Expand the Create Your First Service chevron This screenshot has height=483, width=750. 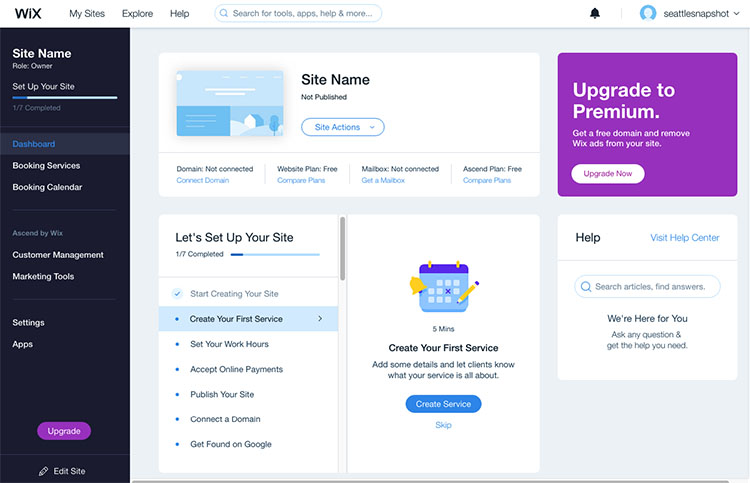[x=320, y=319]
